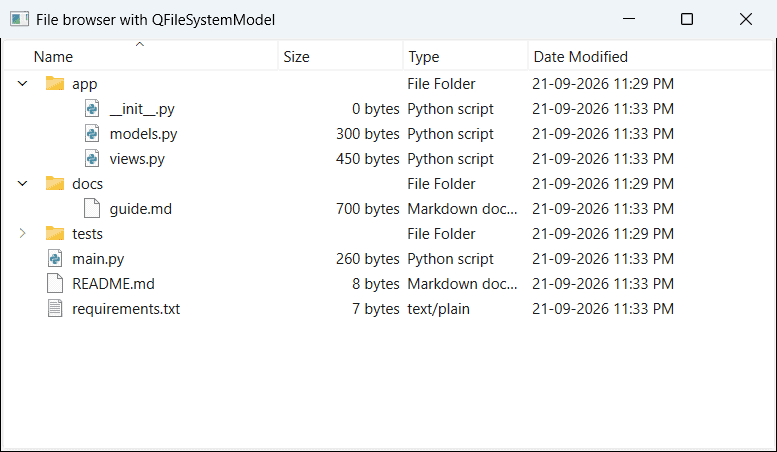The image size is (777, 452).
Task: Click the Python script type of main.py
Action: click(450, 259)
